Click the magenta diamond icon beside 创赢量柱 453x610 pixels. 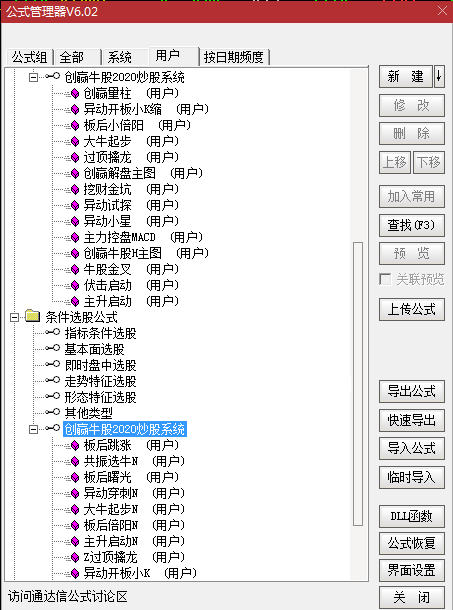75,94
